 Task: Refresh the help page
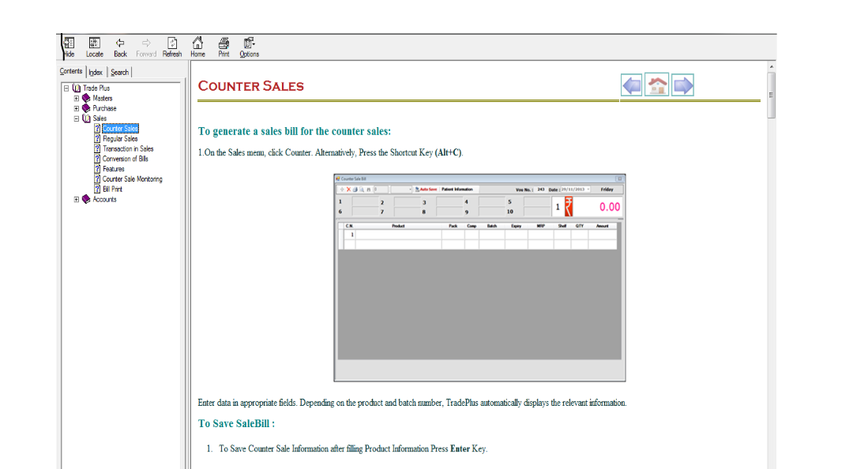(x=172, y=47)
